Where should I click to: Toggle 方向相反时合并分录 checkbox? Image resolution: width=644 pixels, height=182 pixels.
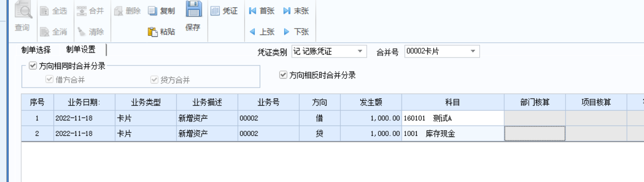[x=283, y=75]
